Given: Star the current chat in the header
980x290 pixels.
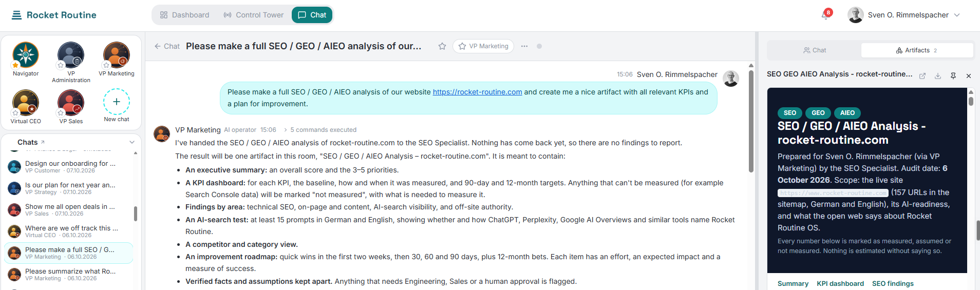Looking at the screenshot, I should (x=442, y=46).
